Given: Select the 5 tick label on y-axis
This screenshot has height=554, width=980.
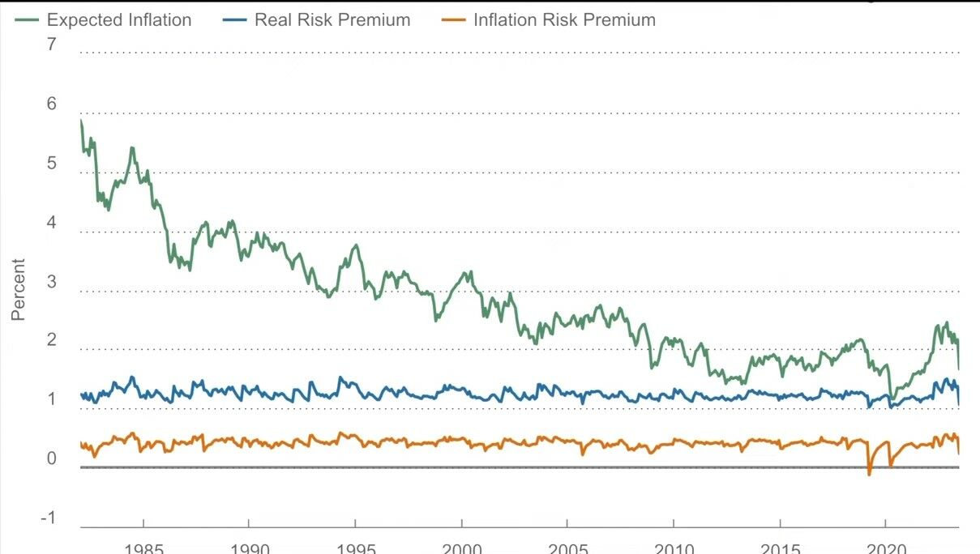Looking at the screenshot, I should 52,163.
